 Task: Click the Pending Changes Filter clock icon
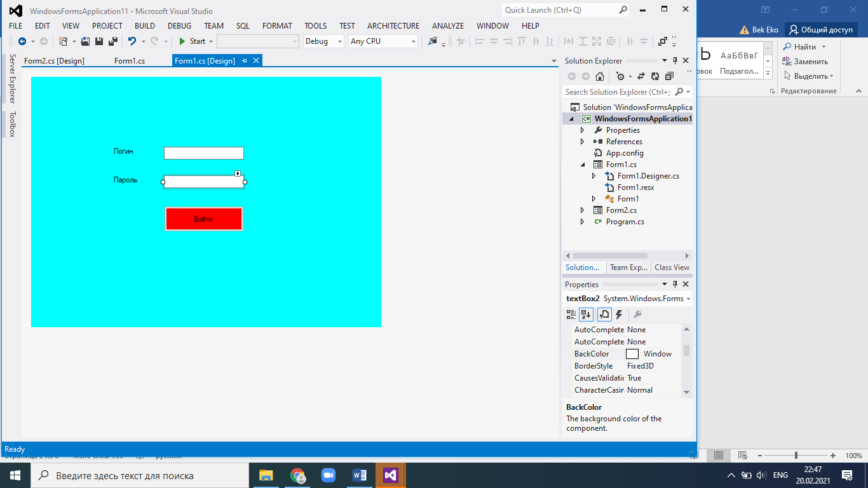tap(620, 76)
